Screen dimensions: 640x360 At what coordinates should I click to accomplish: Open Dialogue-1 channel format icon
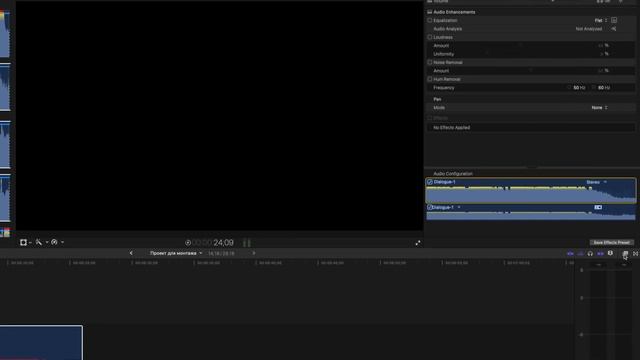point(598,207)
